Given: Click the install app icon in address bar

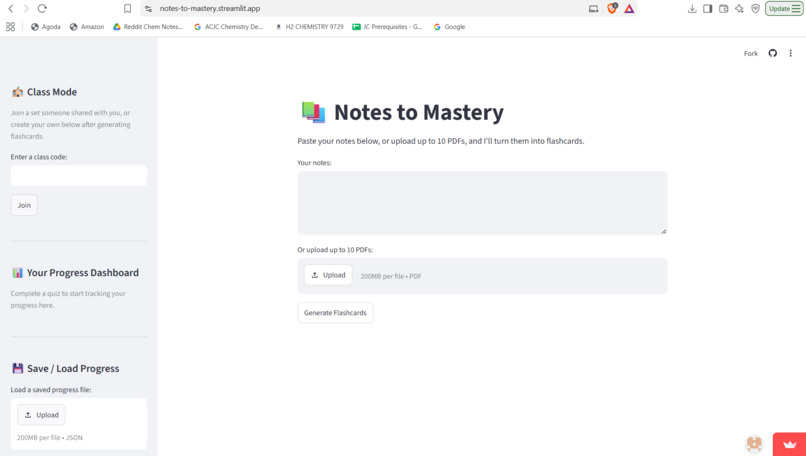Looking at the screenshot, I should (x=594, y=8).
